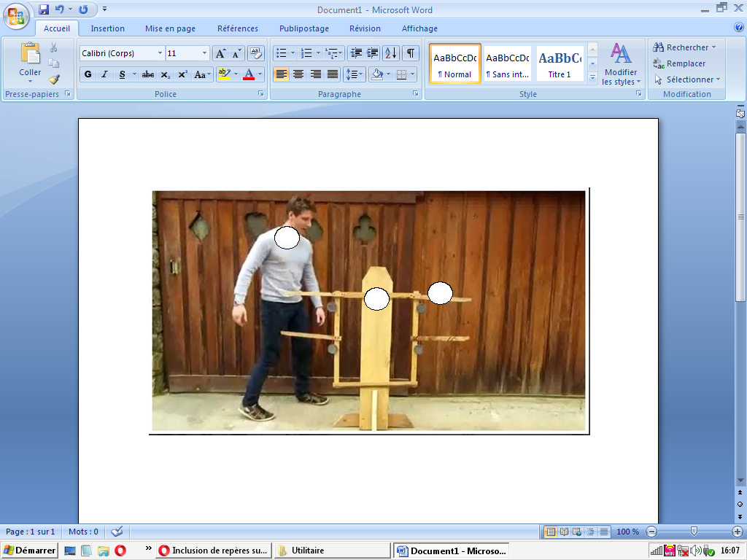Apply subscript formatting
The height and width of the screenshot is (560, 747).
tap(166, 74)
